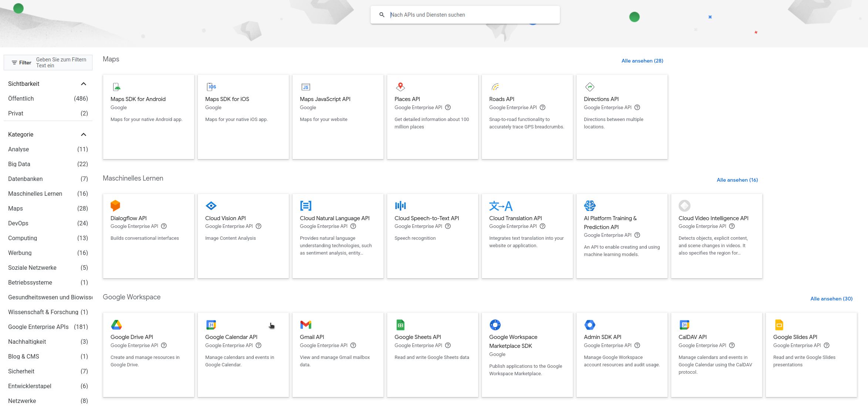Click the Google Sheets API icon
Image resolution: width=868 pixels, height=410 pixels.
(x=401, y=325)
